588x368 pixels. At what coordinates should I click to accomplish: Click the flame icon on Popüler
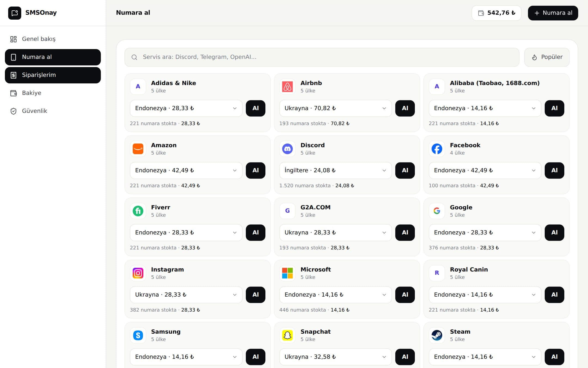[x=534, y=57]
